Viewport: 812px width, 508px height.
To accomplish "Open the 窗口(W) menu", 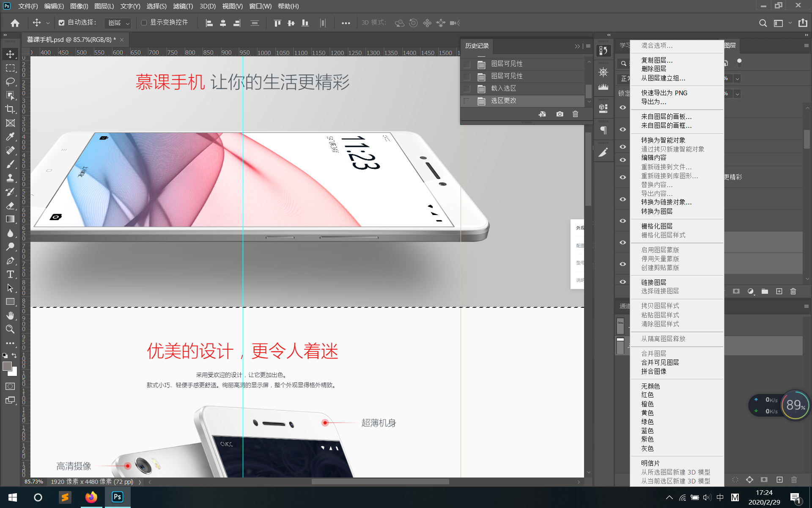I will (x=260, y=6).
